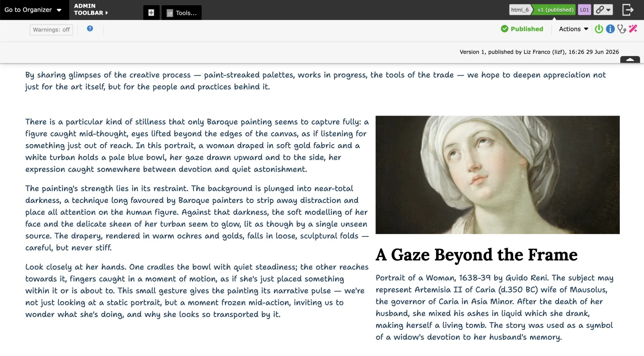Open the Tools... menu

coord(182,12)
